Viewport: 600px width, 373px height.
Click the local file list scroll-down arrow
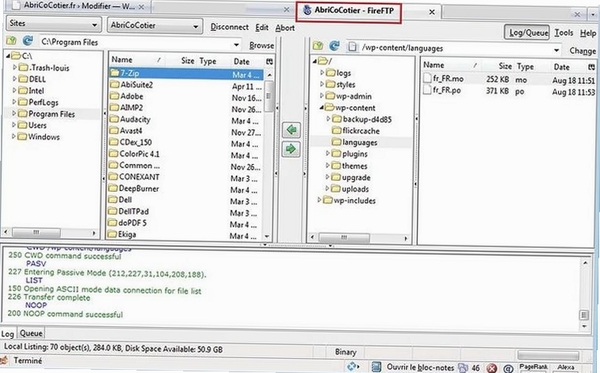(267, 236)
